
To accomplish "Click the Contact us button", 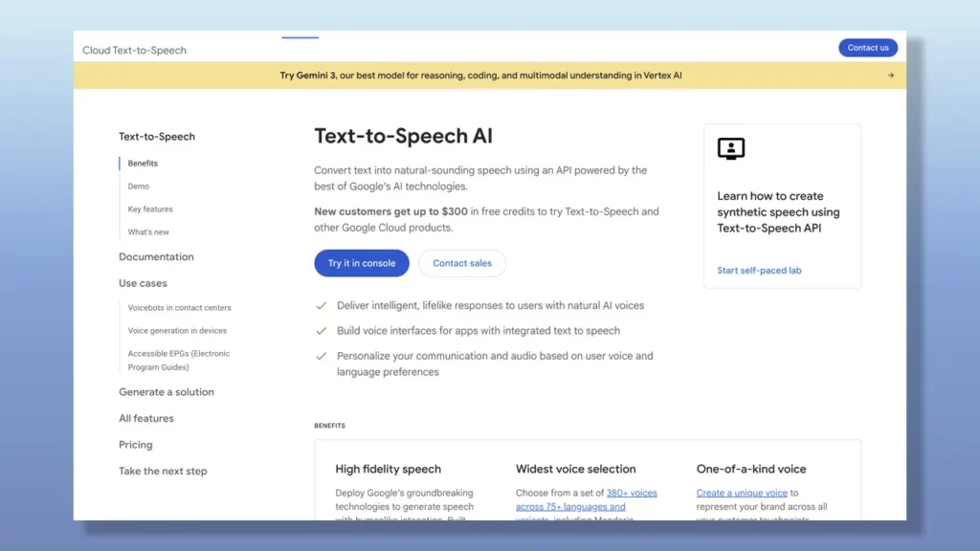I will [x=867, y=47].
